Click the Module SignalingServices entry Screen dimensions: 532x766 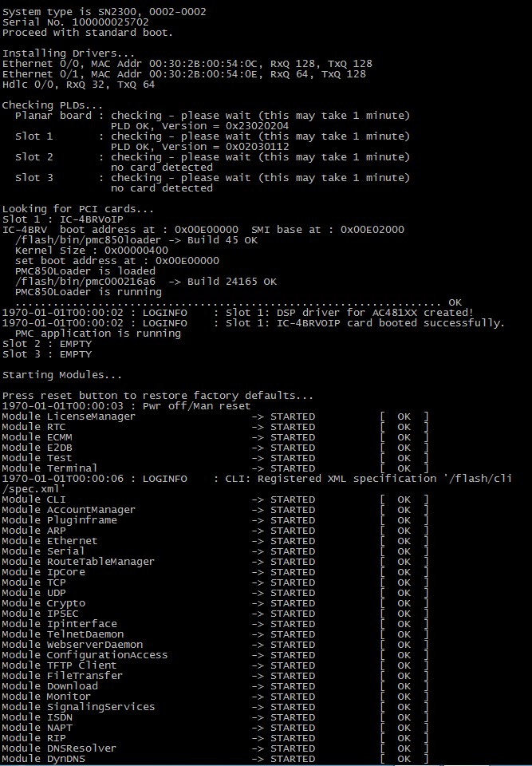pyautogui.click(x=78, y=707)
